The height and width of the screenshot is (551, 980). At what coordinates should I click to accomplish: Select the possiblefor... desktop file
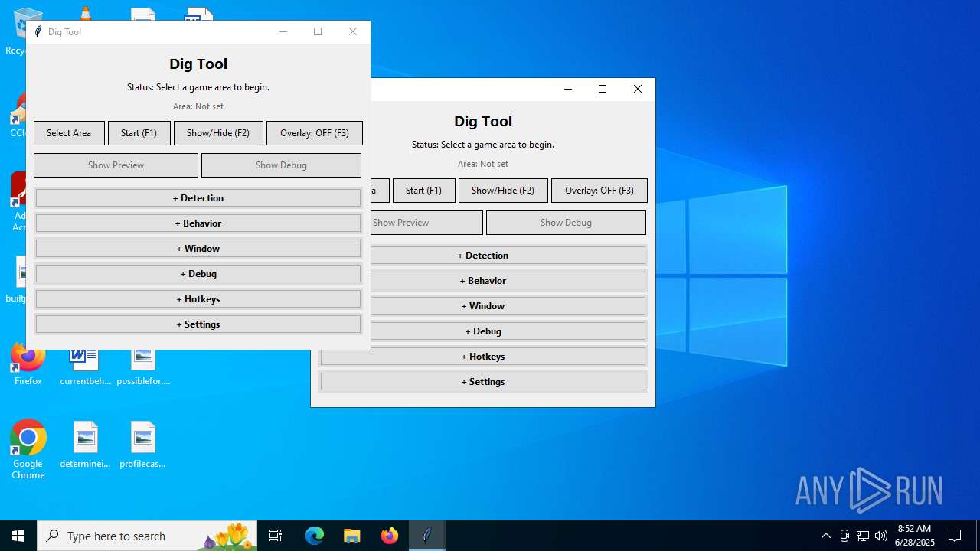(x=143, y=367)
